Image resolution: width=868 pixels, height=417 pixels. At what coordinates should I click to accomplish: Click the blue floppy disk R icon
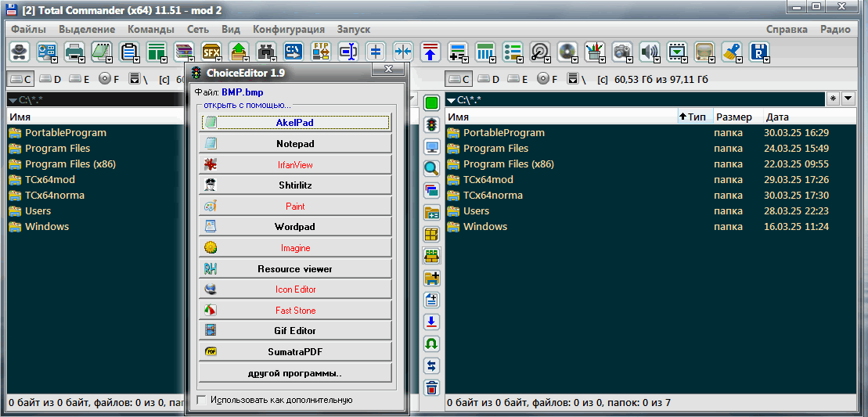[758, 52]
